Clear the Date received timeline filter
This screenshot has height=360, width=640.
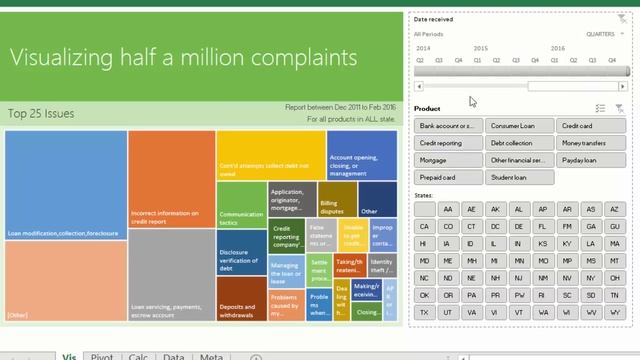click(622, 19)
